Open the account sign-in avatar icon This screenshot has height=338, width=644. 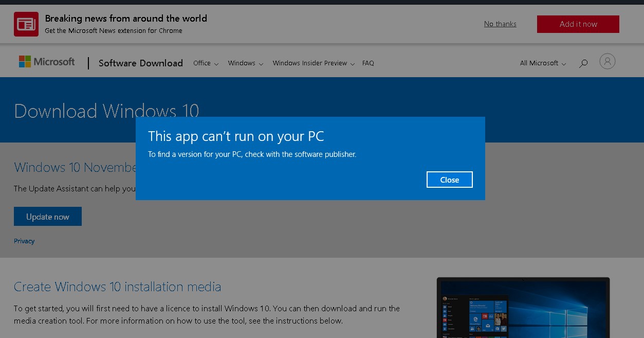point(607,62)
